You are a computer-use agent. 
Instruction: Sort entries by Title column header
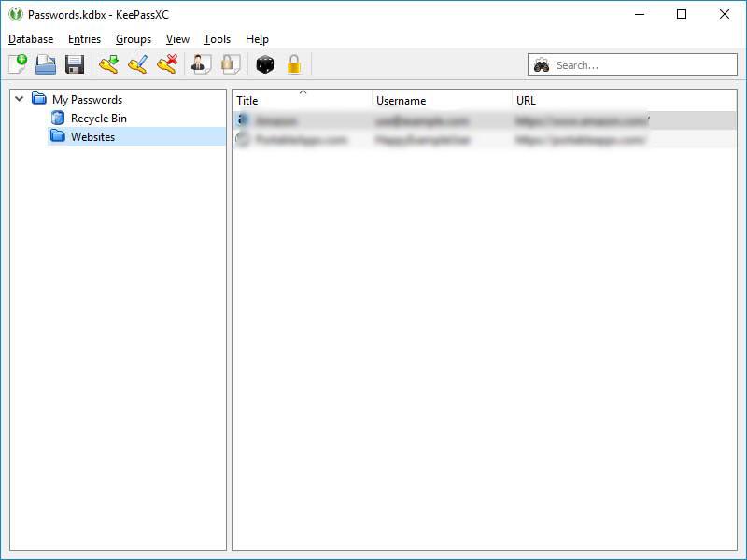point(302,101)
